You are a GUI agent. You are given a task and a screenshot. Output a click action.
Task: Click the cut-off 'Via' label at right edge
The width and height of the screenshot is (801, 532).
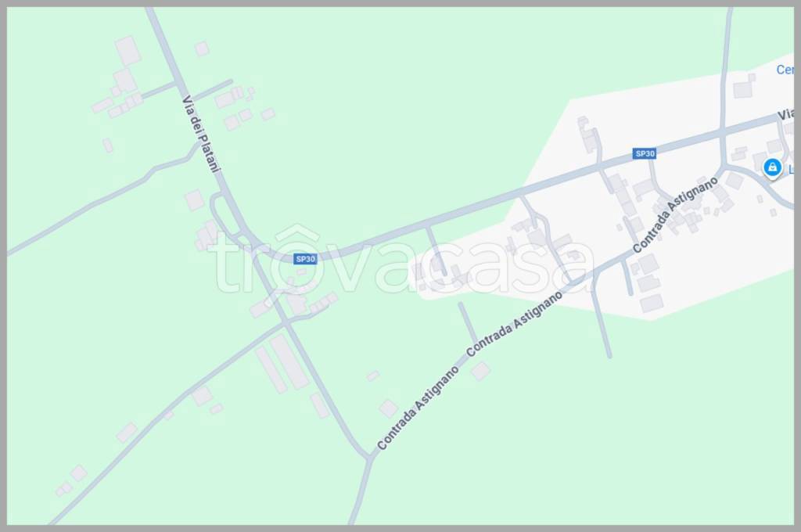pyautogui.click(x=785, y=114)
